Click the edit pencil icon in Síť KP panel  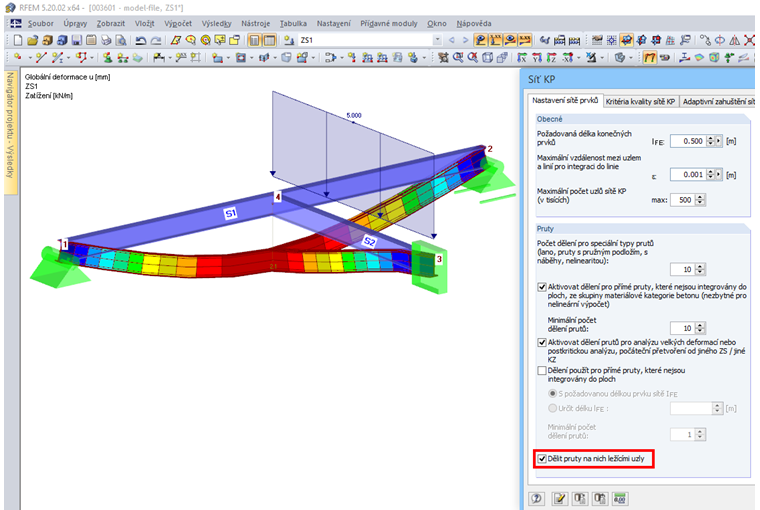click(560, 498)
